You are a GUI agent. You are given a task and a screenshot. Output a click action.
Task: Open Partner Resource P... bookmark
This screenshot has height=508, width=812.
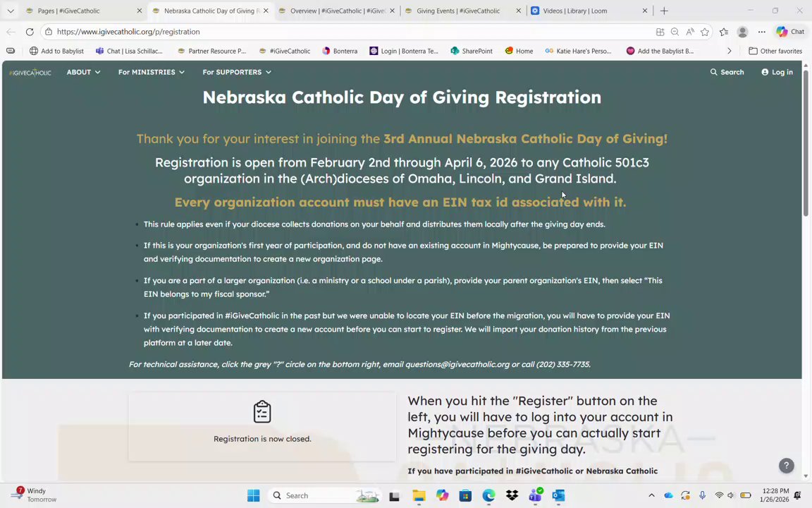click(211, 51)
